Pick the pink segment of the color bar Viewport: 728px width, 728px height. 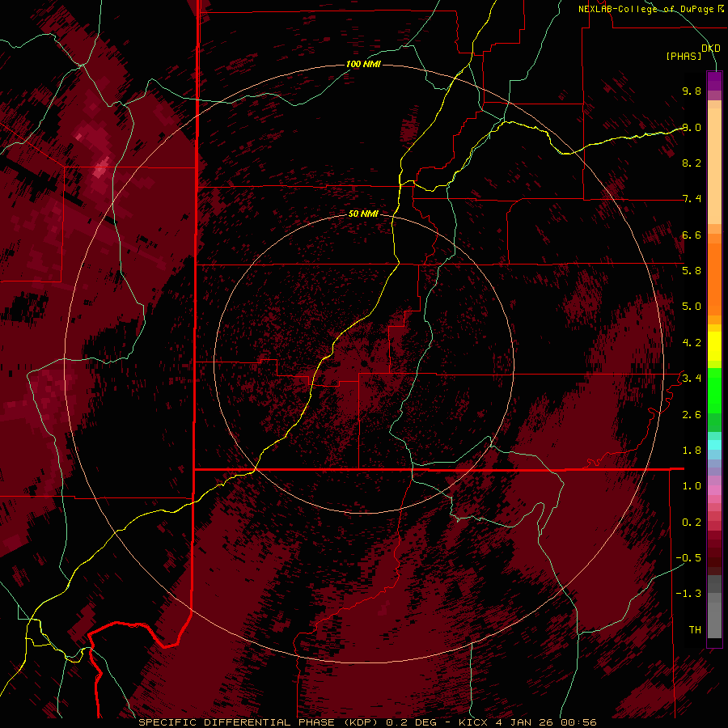click(714, 490)
